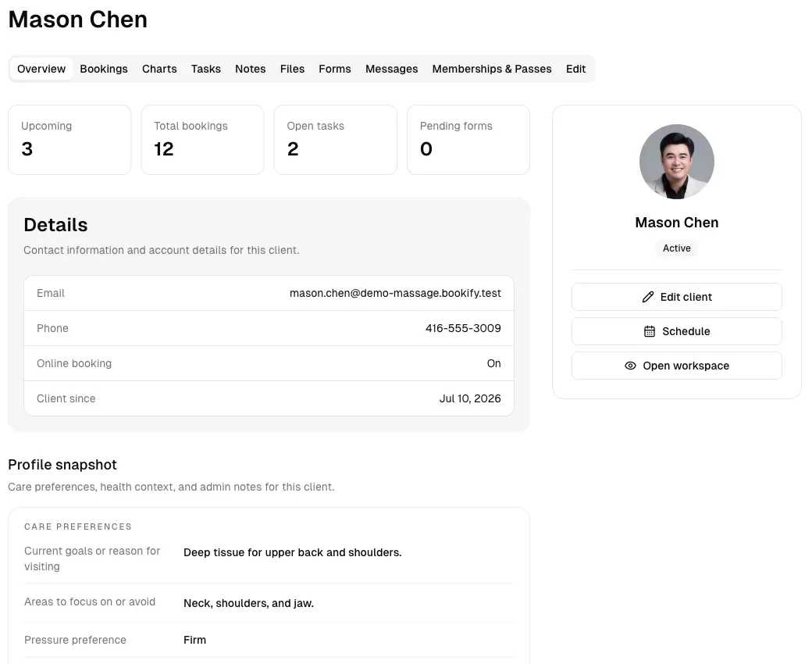The width and height of the screenshot is (812, 664).
Task: Switch to the Messages tab
Action: 391,69
